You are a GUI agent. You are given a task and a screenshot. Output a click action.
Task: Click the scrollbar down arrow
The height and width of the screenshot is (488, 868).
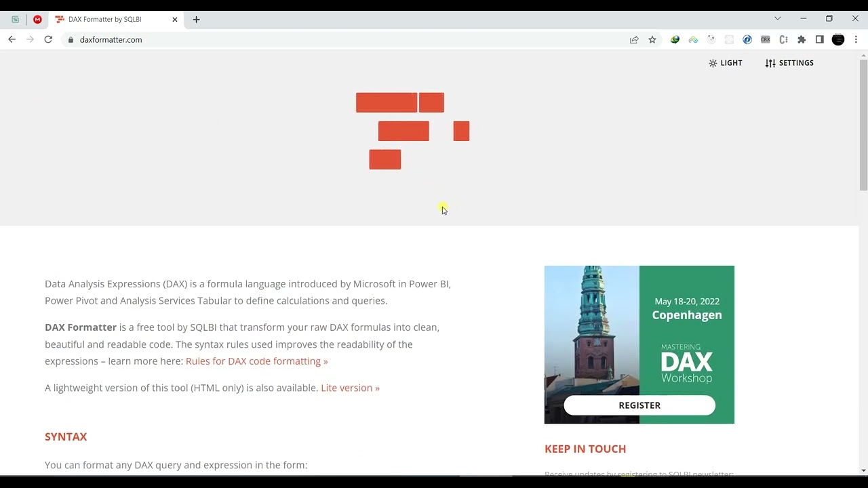coord(863,470)
